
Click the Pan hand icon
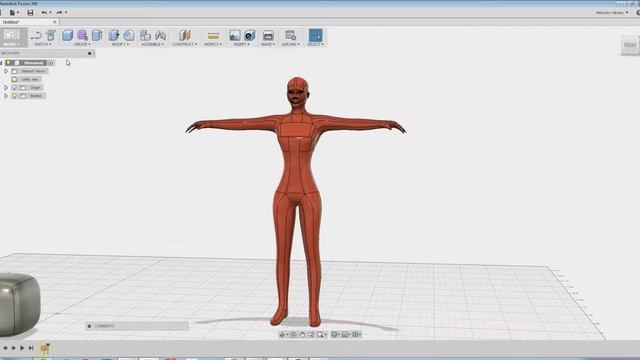click(302, 334)
